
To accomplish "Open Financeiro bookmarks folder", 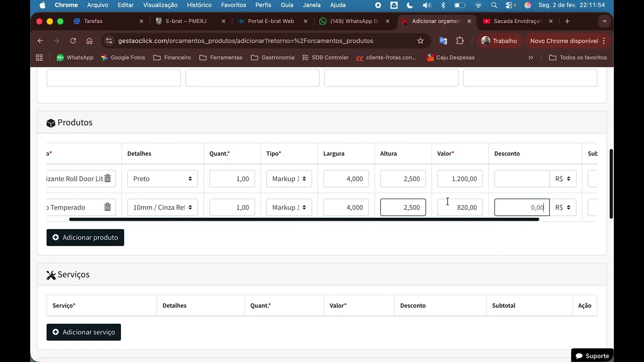I will click(x=172, y=57).
